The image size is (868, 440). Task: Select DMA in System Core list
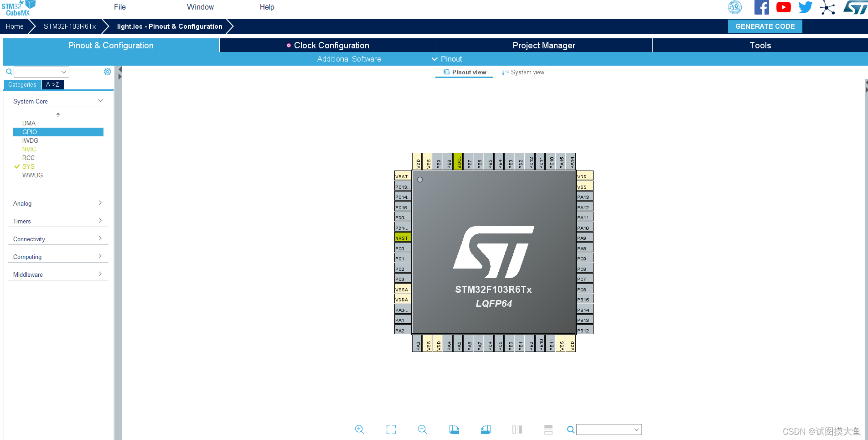pyautogui.click(x=58, y=123)
